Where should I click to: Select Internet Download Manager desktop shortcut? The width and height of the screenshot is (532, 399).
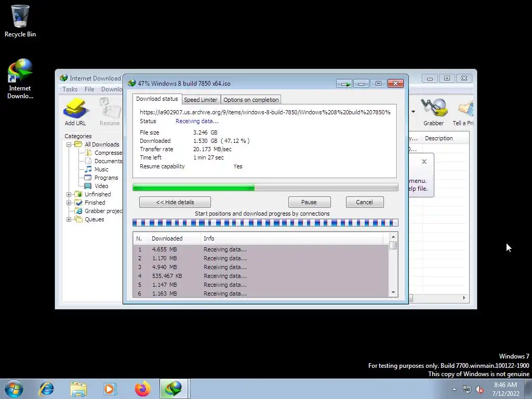click(20, 79)
